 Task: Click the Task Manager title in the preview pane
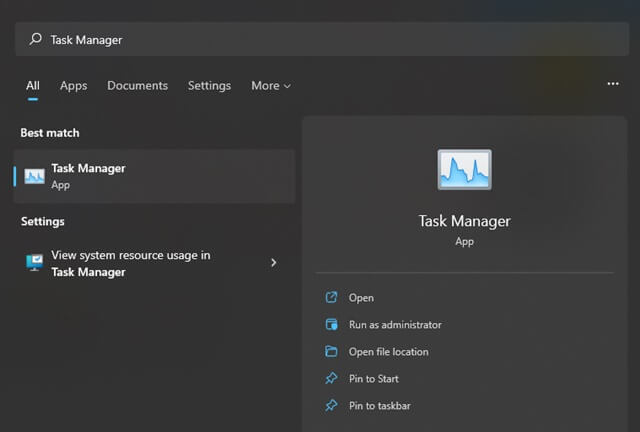(464, 221)
